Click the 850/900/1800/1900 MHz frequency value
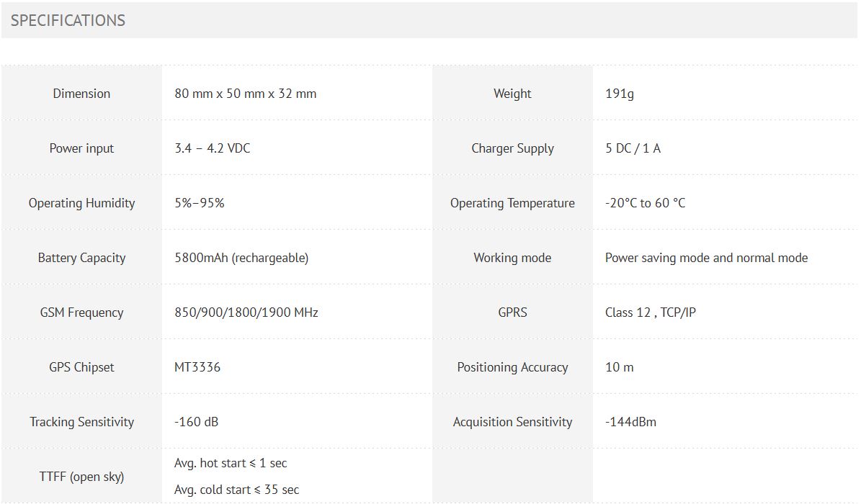This screenshot has width=861, height=504. [246, 312]
